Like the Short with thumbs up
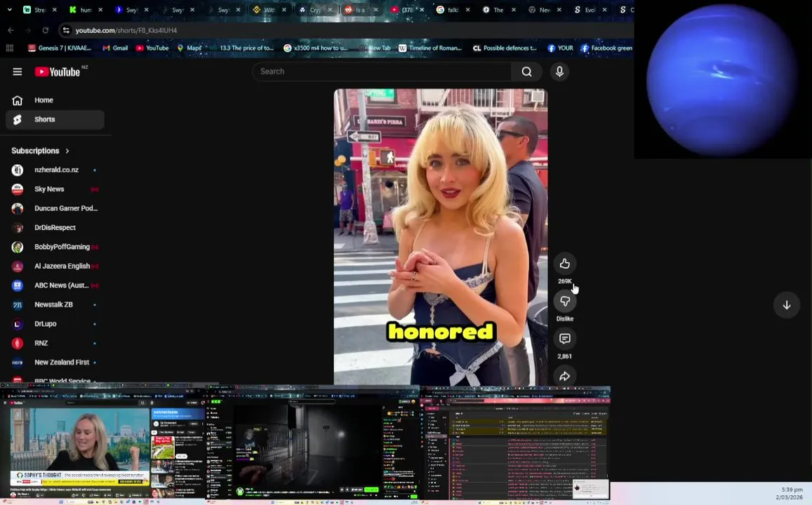The image size is (812, 505). pos(564,263)
